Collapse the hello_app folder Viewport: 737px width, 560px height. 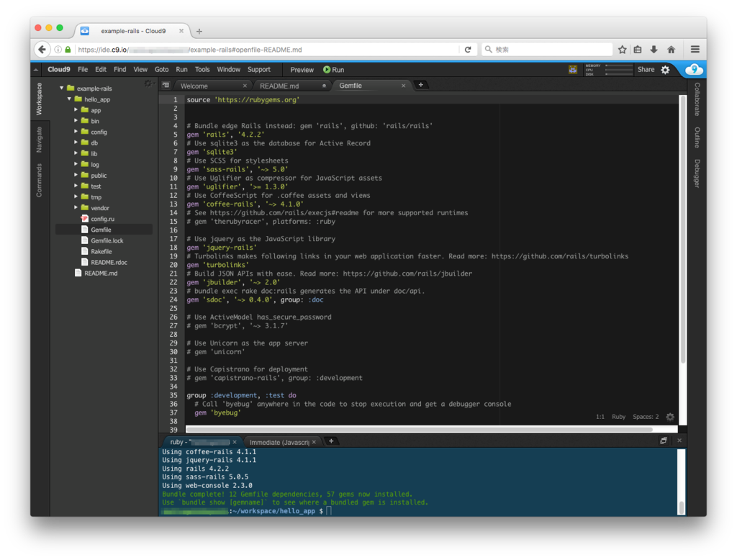click(69, 99)
